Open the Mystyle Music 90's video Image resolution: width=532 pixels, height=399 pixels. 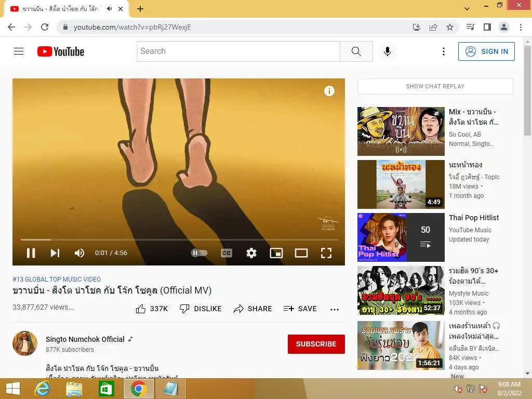(401, 290)
